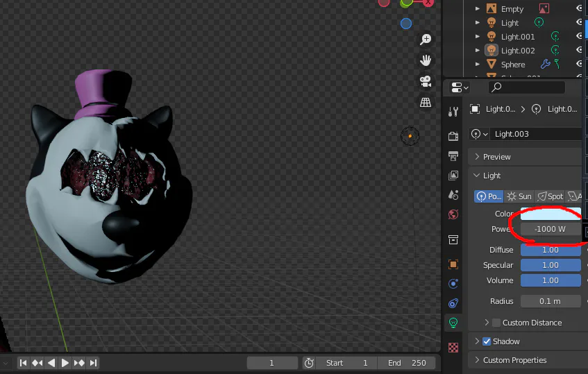
Task: Open the Render properties tab icon
Action: tap(453, 136)
